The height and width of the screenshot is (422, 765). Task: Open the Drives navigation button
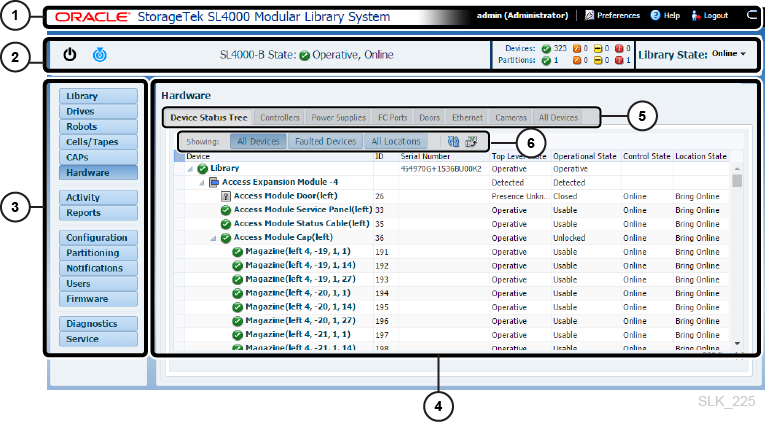coord(98,111)
